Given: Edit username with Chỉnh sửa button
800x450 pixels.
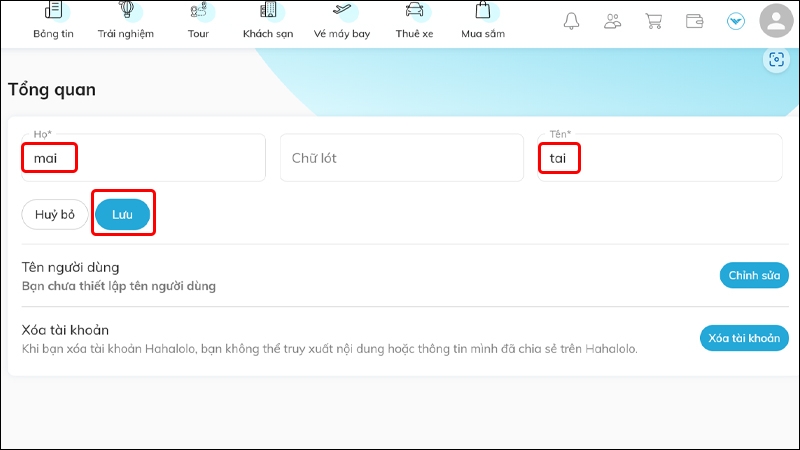Looking at the screenshot, I should pyautogui.click(x=754, y=276).
